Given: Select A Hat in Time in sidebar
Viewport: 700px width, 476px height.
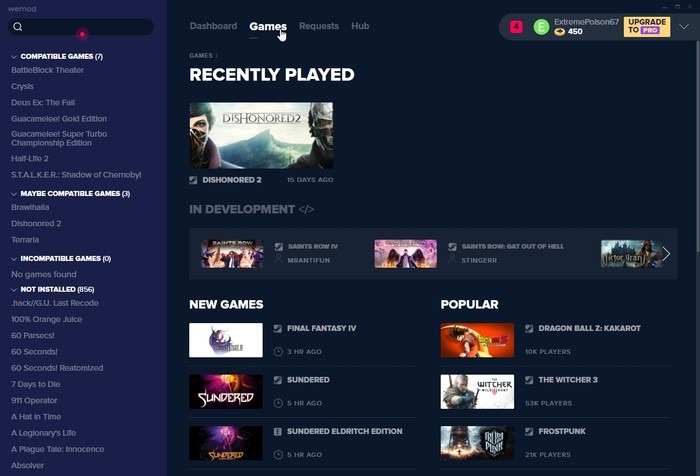Looking at the screenshot, I should click(36, 417).
